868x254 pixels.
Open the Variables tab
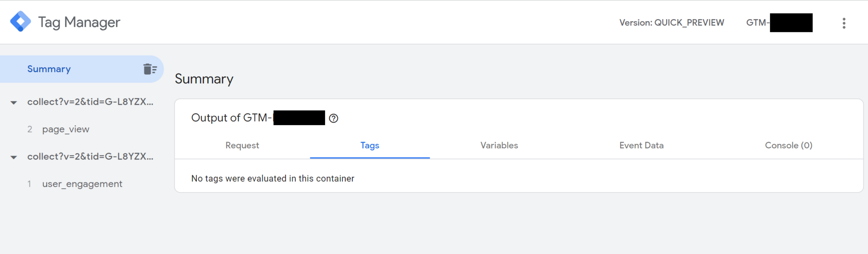[499, 145]
